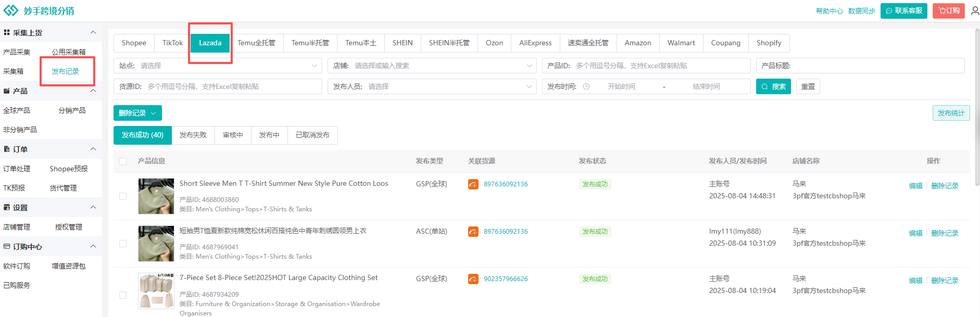Click the 妙手跨境分销 logo icon
The image size is (980, 317).
click(x=11, y=11)
